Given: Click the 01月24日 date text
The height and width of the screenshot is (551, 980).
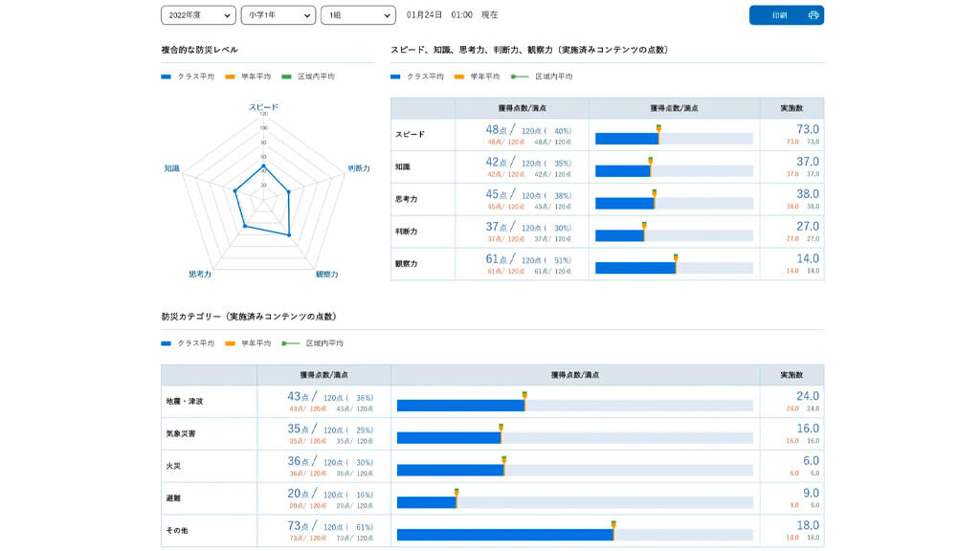Looking at the screenshot, I should point(424,15).
